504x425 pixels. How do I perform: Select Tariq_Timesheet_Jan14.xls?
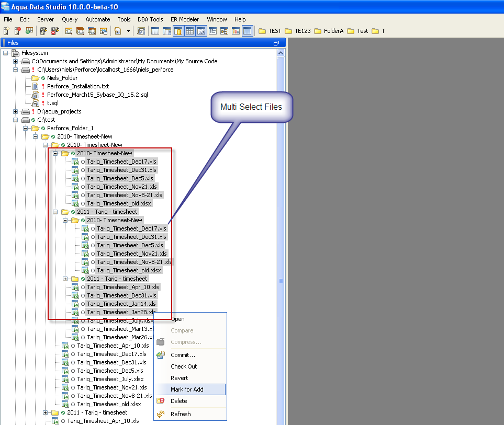121,304
